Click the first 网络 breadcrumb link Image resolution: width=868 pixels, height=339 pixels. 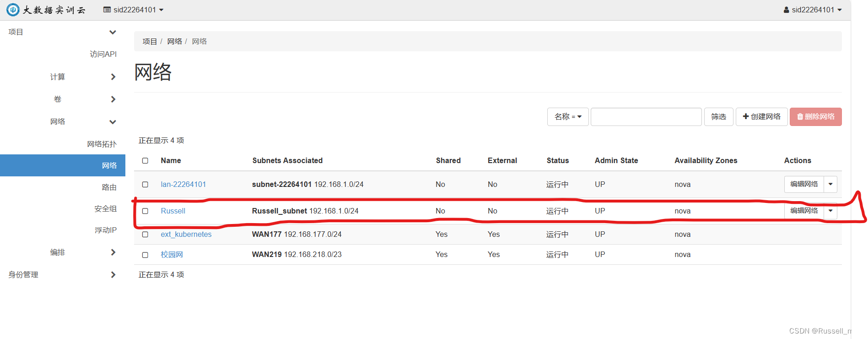174,41
